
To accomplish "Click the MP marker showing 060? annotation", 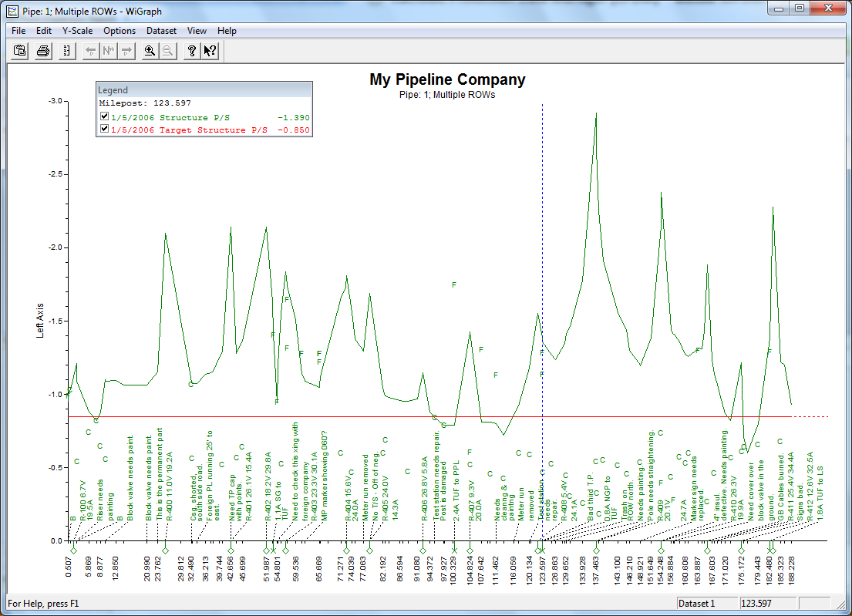I will [325, 476].
